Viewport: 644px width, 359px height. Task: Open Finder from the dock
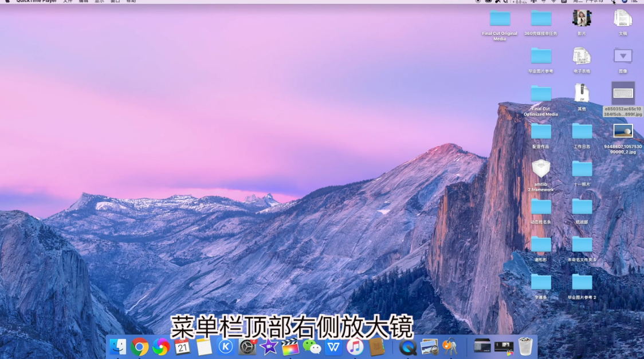coord(118,347)
